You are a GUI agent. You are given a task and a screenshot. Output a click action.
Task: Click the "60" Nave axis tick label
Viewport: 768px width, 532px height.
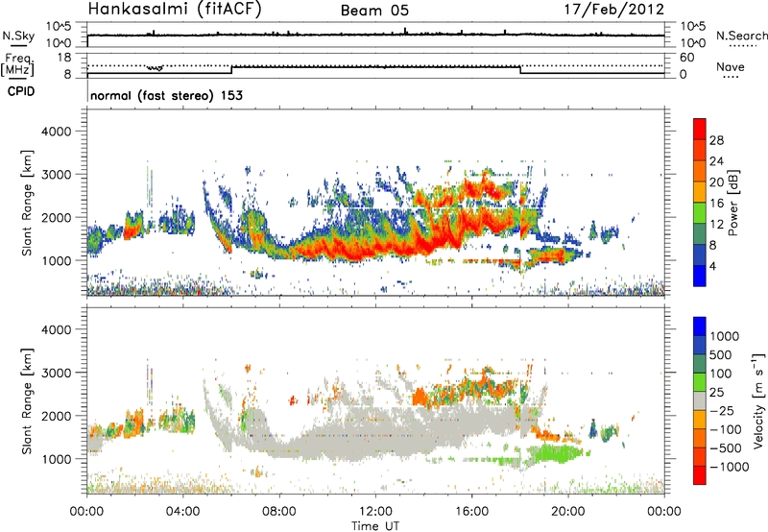686,58
